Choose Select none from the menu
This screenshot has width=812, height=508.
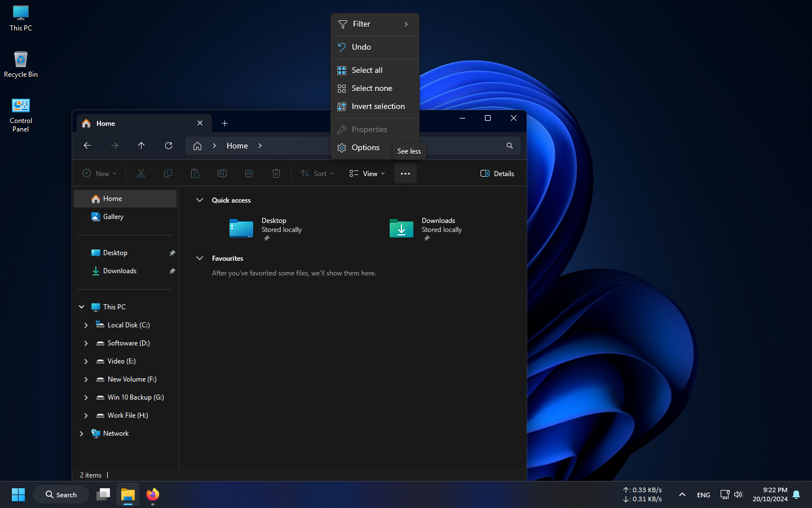375,88
